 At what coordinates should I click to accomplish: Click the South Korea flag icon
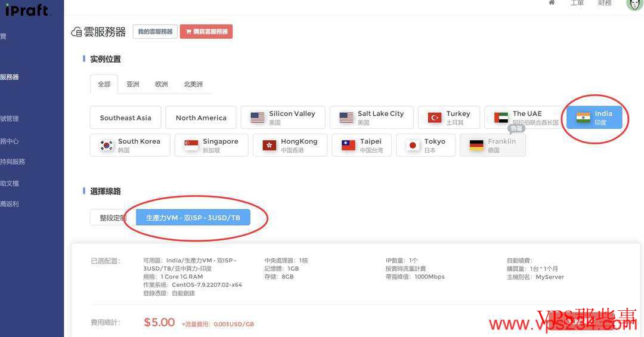[x=107, y=145]
